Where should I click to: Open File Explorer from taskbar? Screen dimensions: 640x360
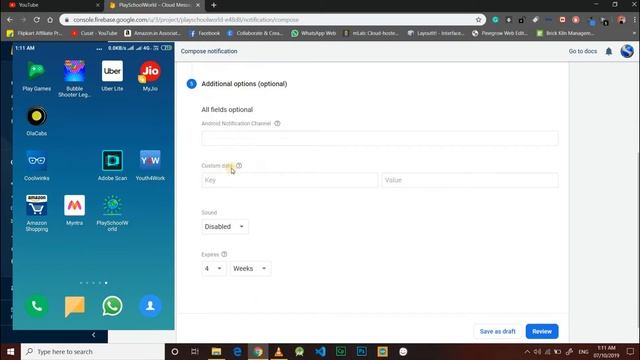click(x=216, y=351)
